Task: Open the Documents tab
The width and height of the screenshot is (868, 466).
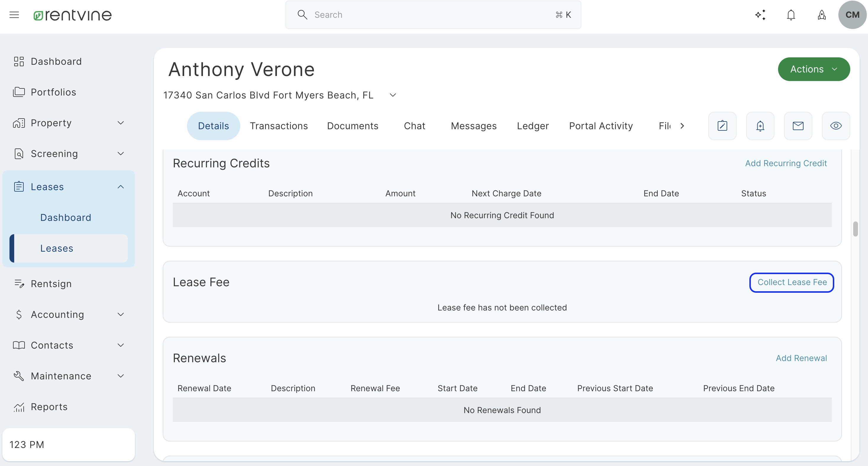Action: (352, 126)
